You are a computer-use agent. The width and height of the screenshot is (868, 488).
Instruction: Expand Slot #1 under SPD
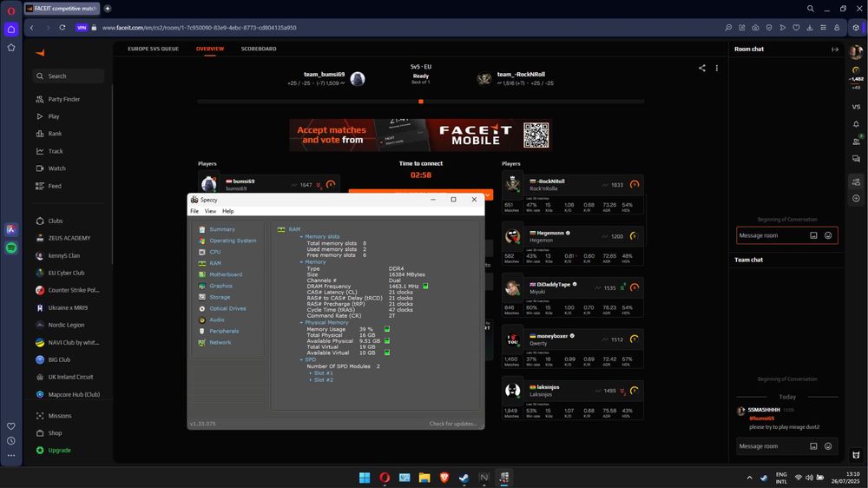[311, 373]
